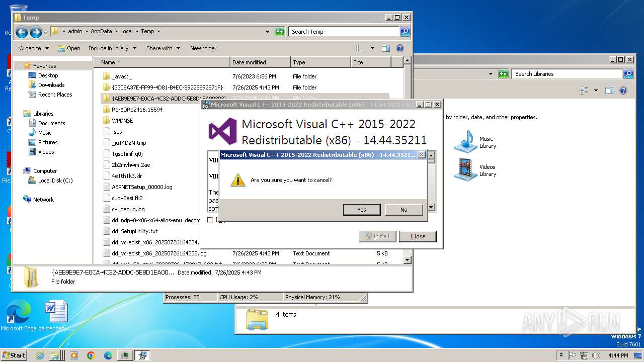Sort by the Date modified column
The width and height of the screenshot is (644, 362).
click(260, 62)
